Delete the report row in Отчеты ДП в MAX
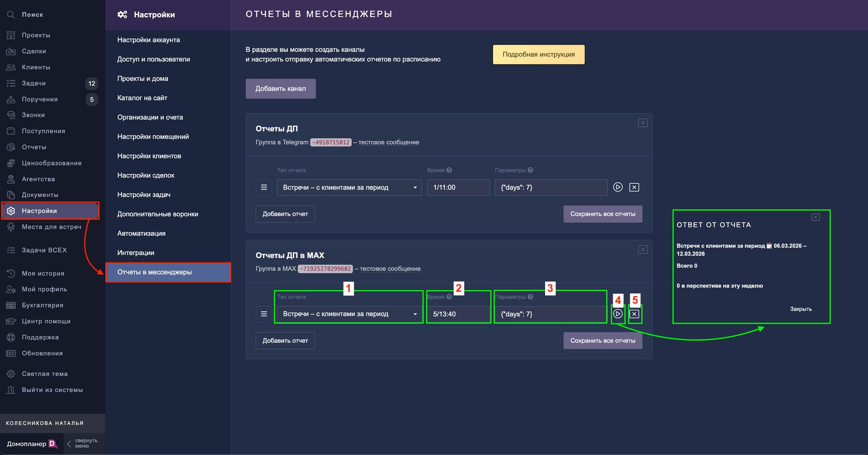868x455 pixels. (x=634, y=313)
